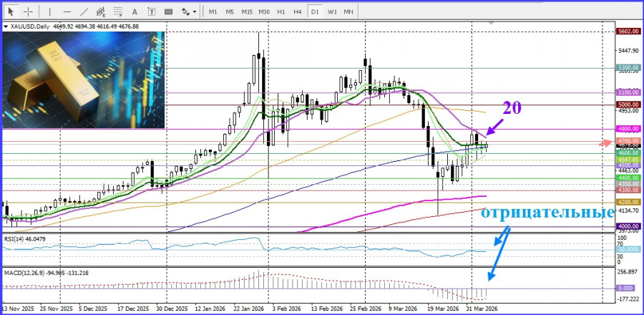Click the XAUUSD,Daily chart title

(x=29, y=26)
